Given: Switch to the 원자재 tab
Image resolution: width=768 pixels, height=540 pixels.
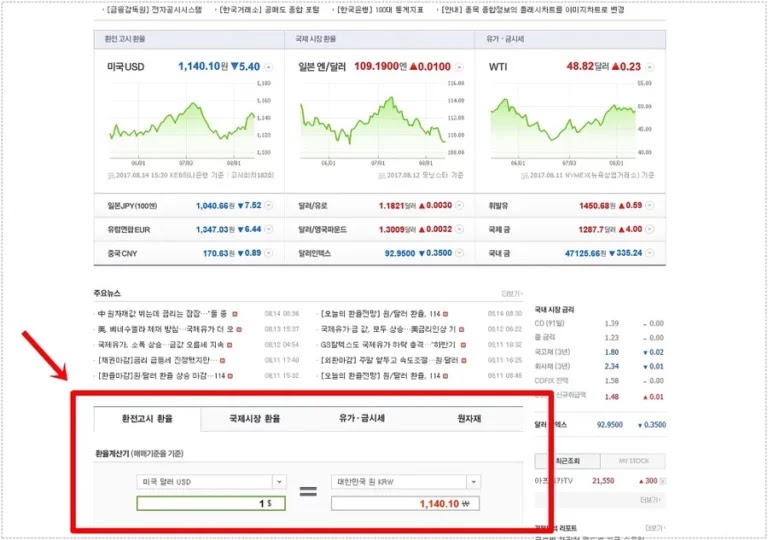Looking at the screenshot, I should click(x=469, y=419).
